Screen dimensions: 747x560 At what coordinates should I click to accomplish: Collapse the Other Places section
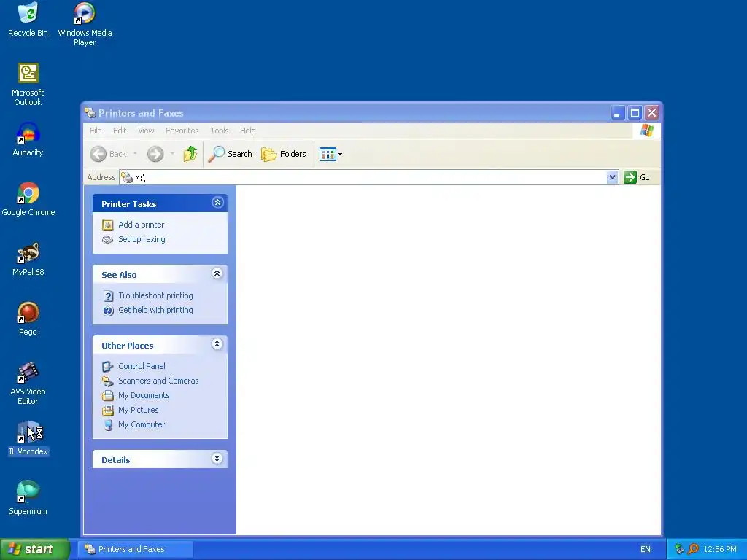(217, 344)
